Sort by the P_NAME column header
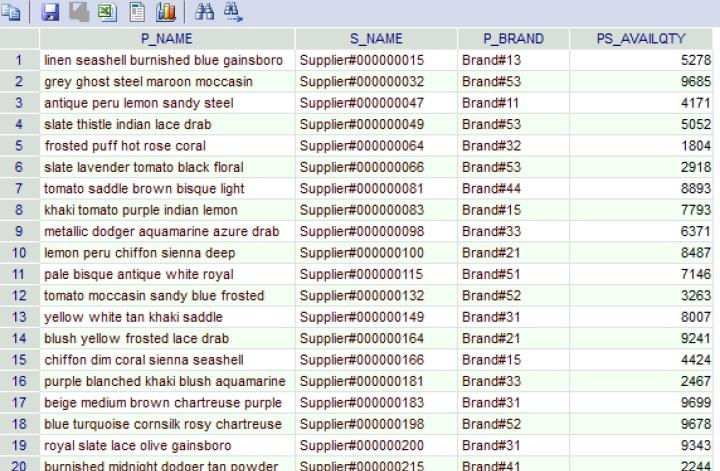Screen dimensions: 720x471 click(167, 39)
